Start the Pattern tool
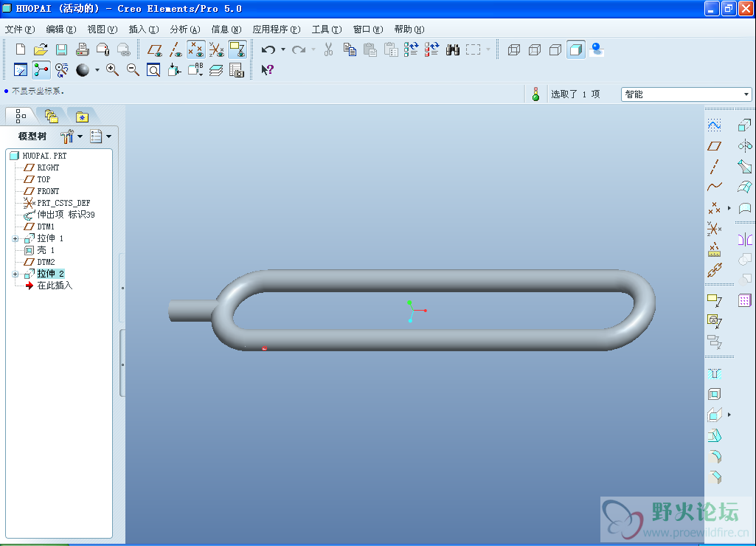This screenshot has height=546, width=756. coord(744,301)
